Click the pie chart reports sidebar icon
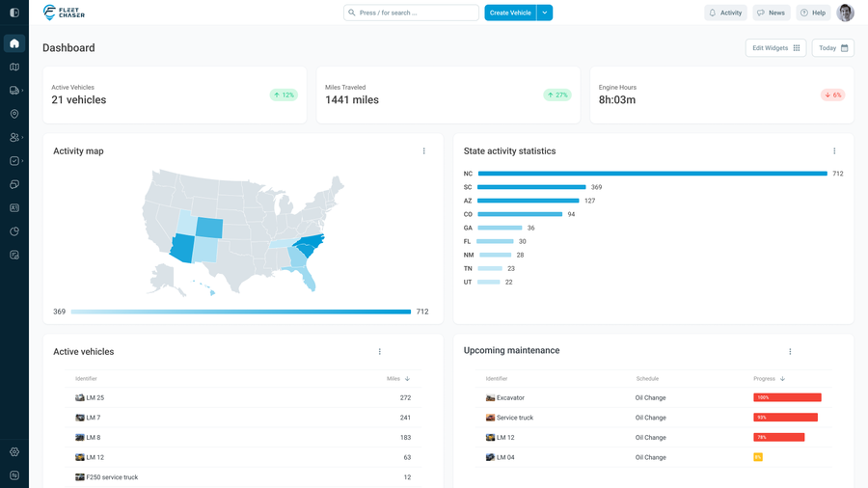 pyautogui.click(x=14, y=231)
